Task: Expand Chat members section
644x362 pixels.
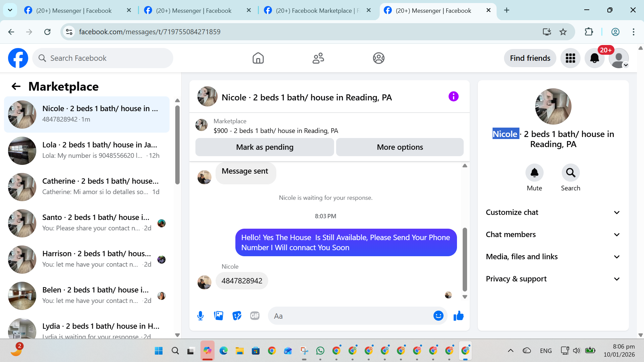Action: coord(553,234)
